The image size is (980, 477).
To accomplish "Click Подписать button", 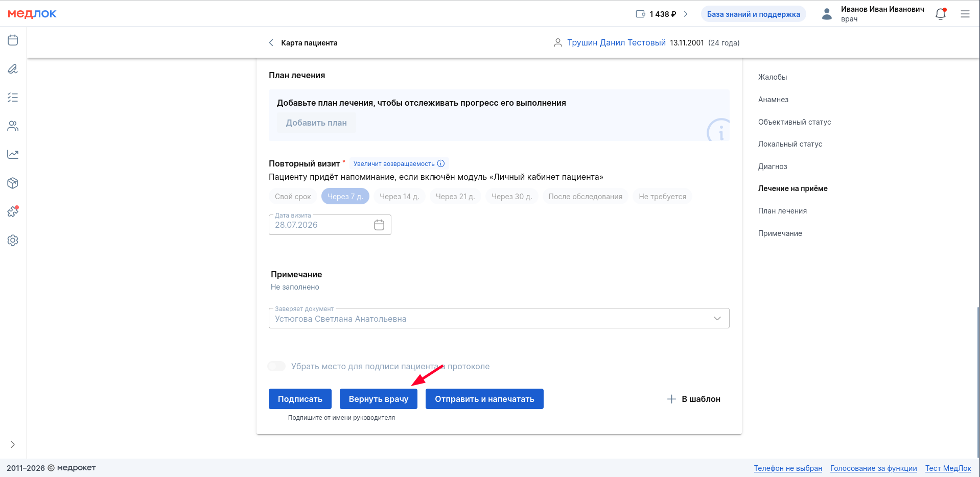I will pos(300,399).
